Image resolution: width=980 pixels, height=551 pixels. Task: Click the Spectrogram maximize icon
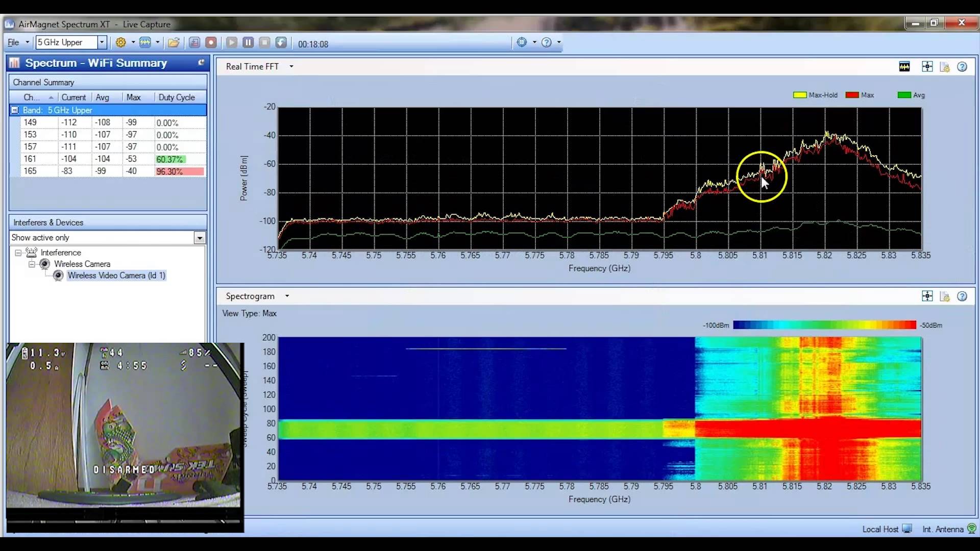pyautogui.click(x=927, y=296)
